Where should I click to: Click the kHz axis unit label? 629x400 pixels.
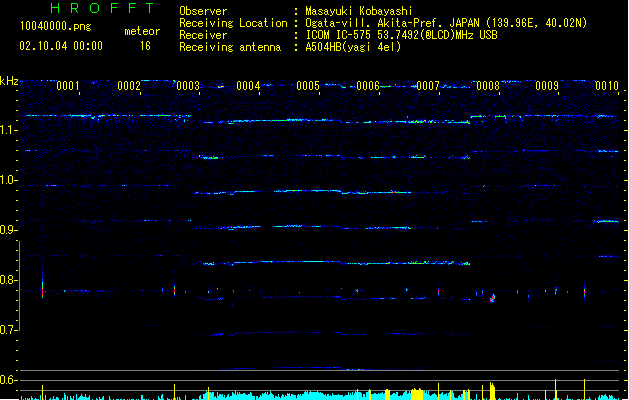9,81
